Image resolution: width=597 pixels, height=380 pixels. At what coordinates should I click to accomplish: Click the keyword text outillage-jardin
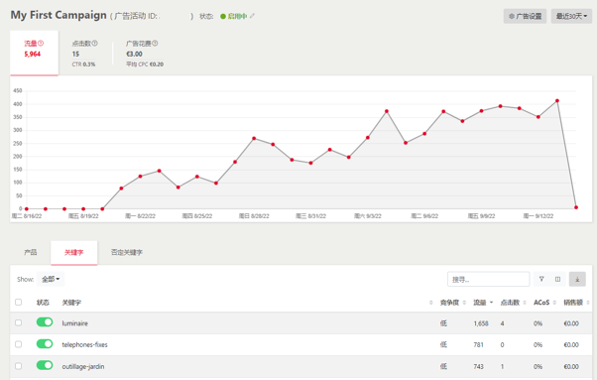click(83, 366)
